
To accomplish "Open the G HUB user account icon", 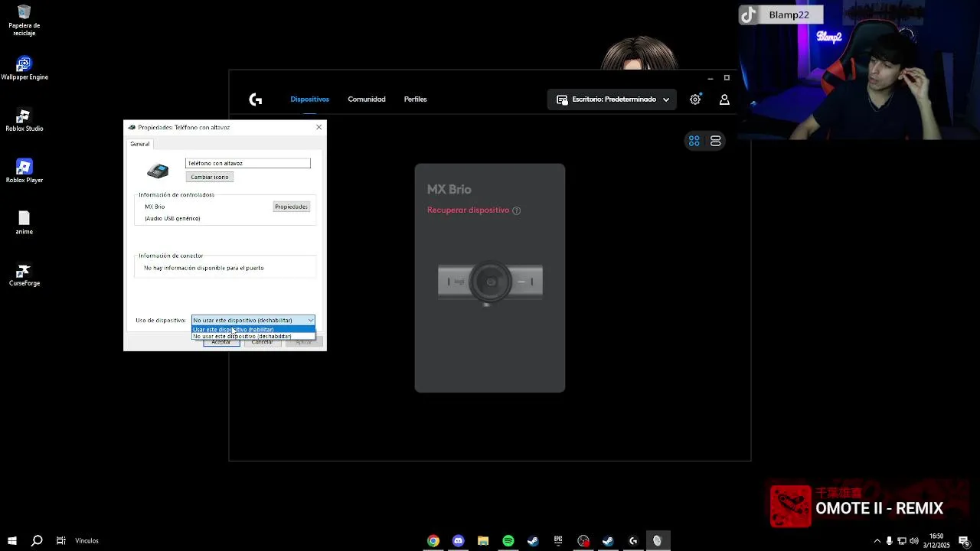I will click(724, 99).
